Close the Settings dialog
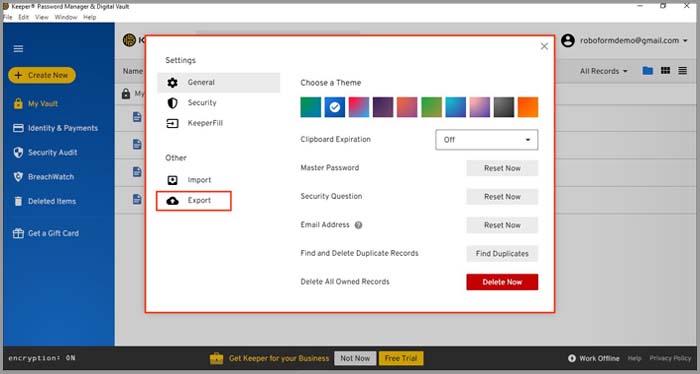Viewport: 700px width, 374px height. click(x=544, y=46)
